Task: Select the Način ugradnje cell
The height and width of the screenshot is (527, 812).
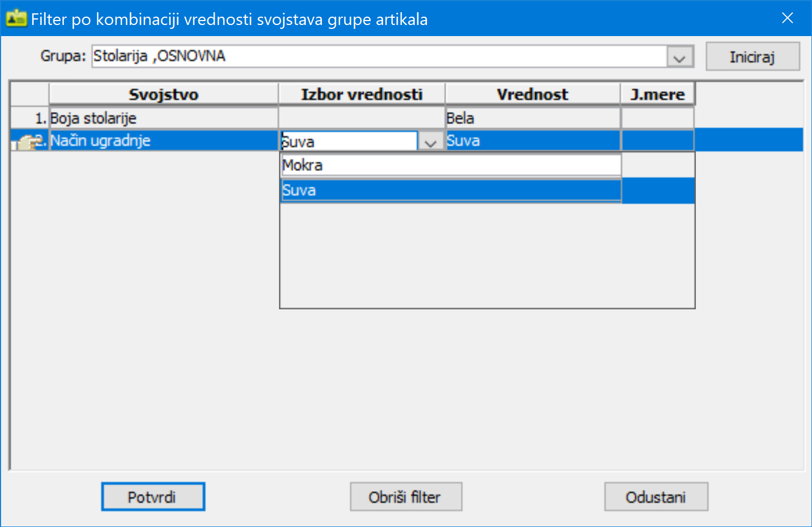Action: 164,140
